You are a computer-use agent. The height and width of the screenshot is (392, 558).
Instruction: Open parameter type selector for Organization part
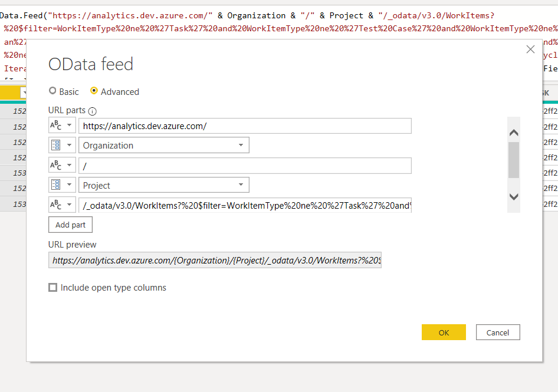click(x=62, y=145)
